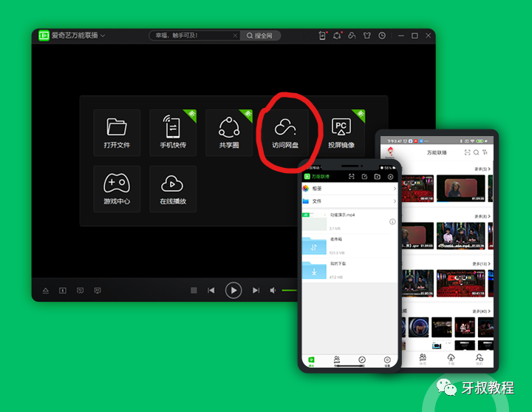Image resolution: width=532 pixels, height=412 pixels.
Task: Tap the search magnifier in the tablet's header
Action: coord(477,152)
